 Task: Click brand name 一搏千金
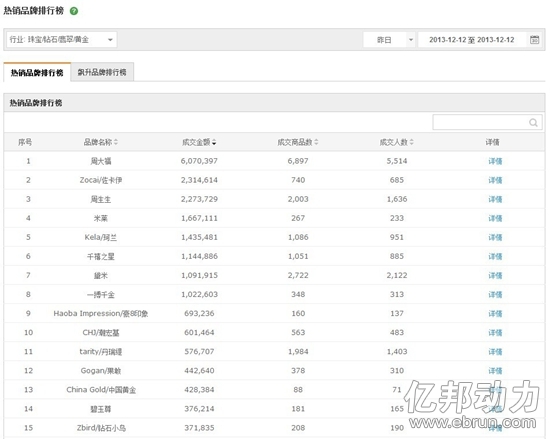[x=101, y=295]
